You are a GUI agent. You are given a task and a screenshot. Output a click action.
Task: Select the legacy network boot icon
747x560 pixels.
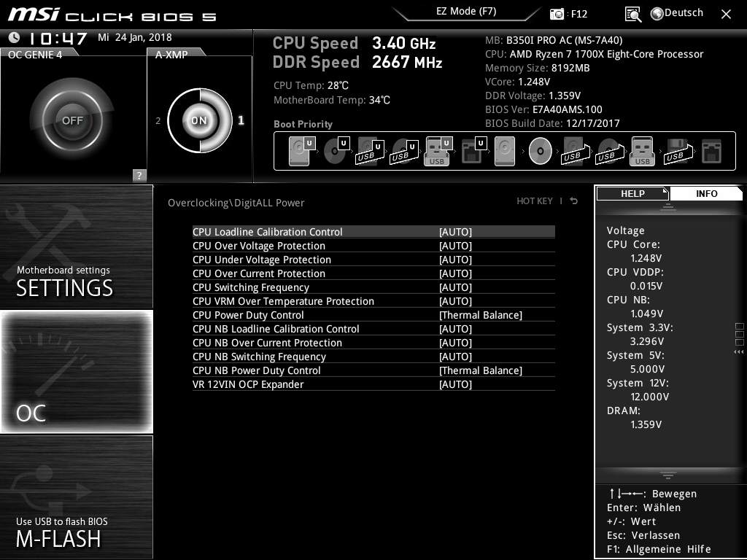[x=712, y=151]
